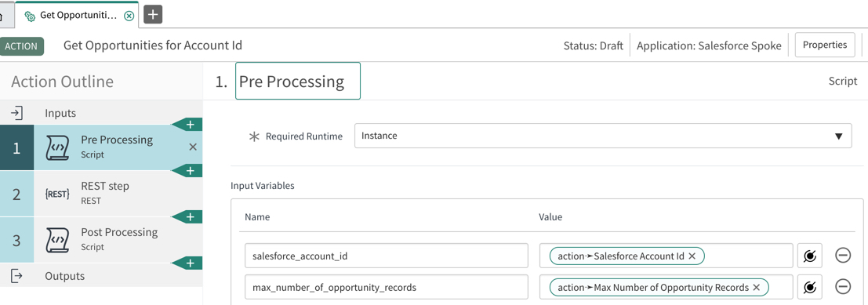Edit the max_number_of_opportunity_records name field
868x305 pixels.
tap(387, 287)
